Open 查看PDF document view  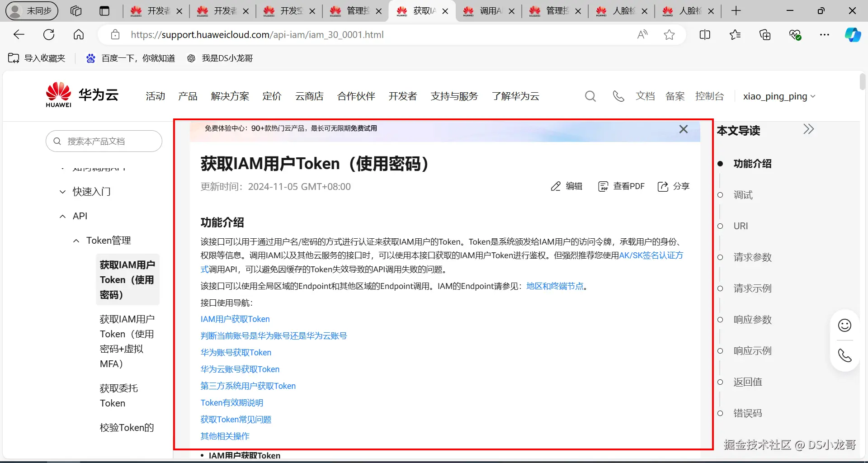[x=621, y=186]
